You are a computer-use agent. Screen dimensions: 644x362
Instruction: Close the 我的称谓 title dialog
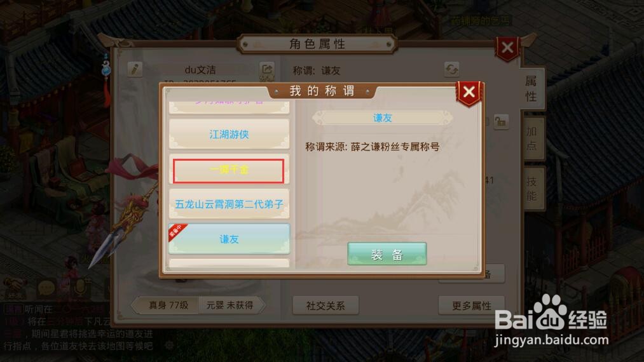click(469, 92)
